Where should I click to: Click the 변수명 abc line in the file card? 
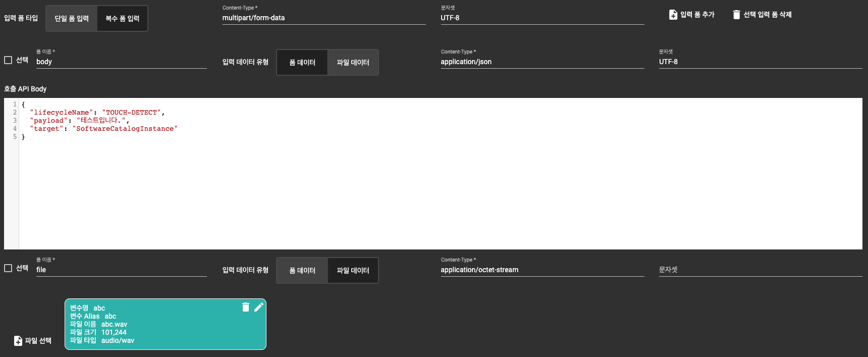87,308
